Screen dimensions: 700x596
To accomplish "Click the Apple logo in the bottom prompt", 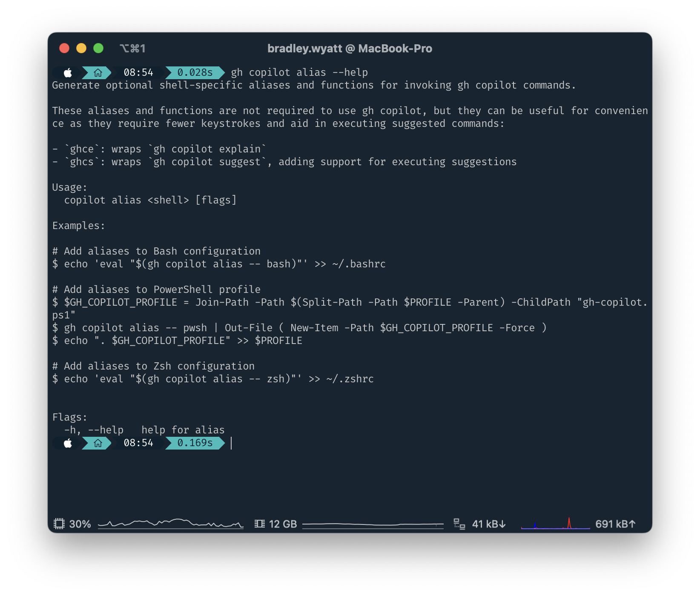I will point(68,443).
